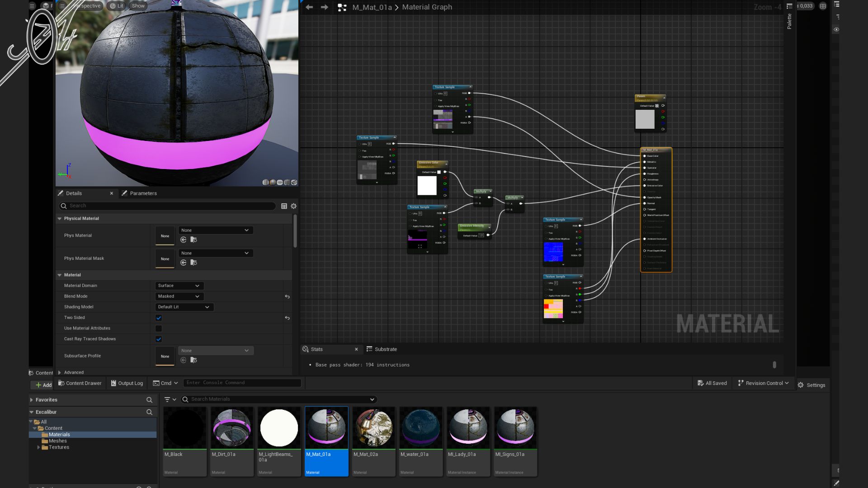Open the Blend Mode dropdown set to Masked
Image resolution: width=868 pixels, height=488 pixels.
[179, 296]
